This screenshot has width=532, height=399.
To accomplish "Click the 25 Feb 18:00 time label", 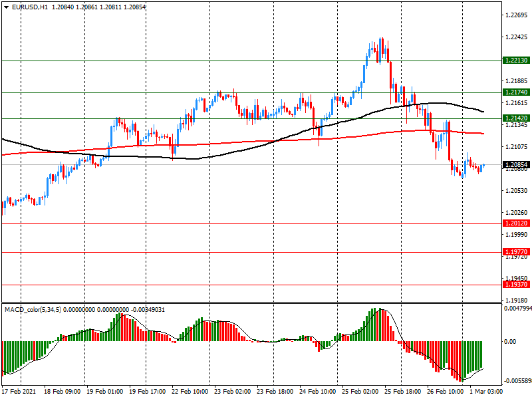I will pos(403,392).
